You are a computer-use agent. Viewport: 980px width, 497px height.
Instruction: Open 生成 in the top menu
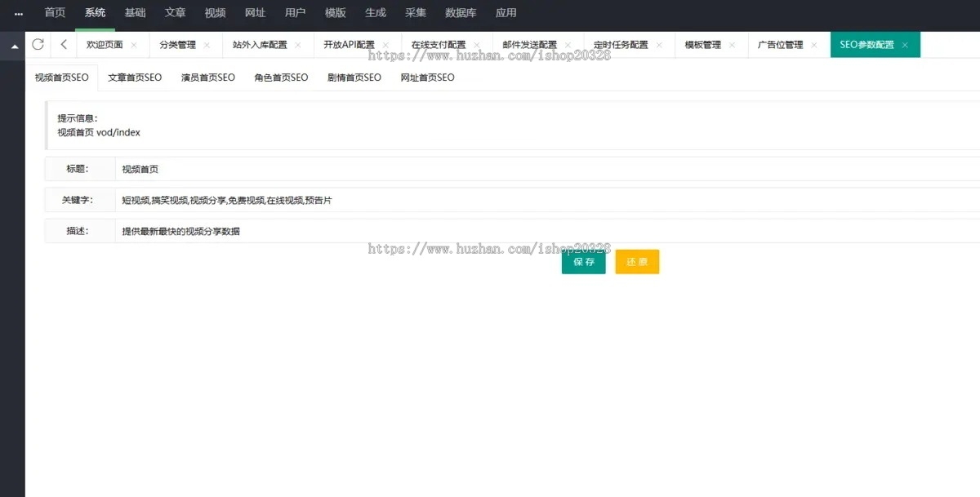click(375, 13)
